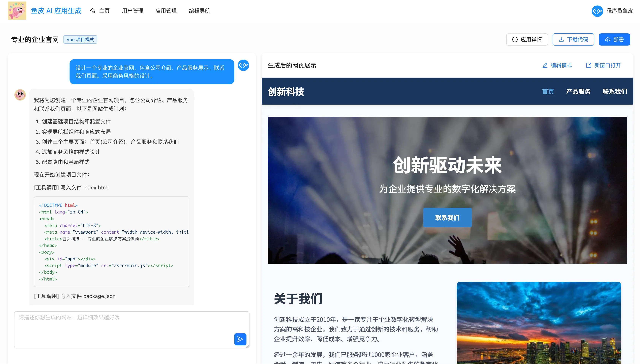Click the city skyline image thumbnail
The image size is (640, 364).
pos(538,322)
